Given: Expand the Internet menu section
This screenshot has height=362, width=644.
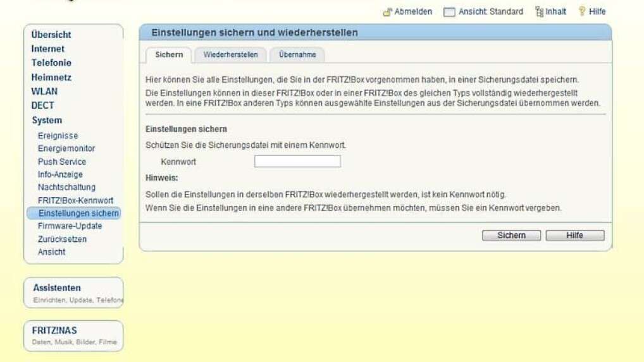Looking at the screenshot, I should click(48, 49).
